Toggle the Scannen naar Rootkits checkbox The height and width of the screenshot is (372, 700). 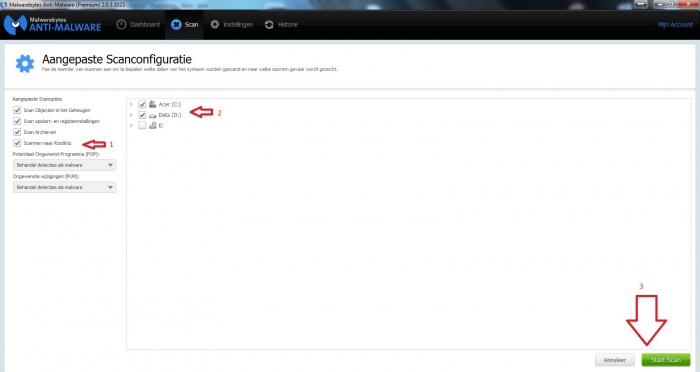click(x=17, y=143)
